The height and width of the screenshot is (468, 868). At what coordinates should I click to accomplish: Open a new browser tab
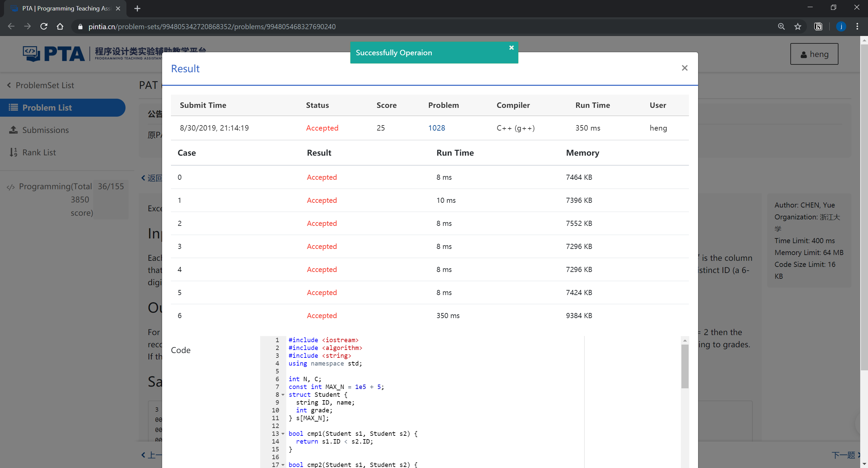pyautogui.click(x=137, y=8)
